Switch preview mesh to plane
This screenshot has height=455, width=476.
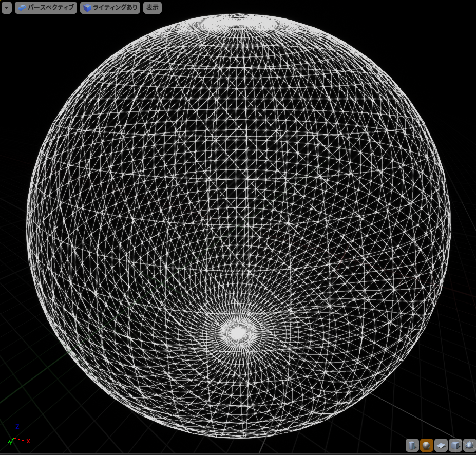coord(441,445)
